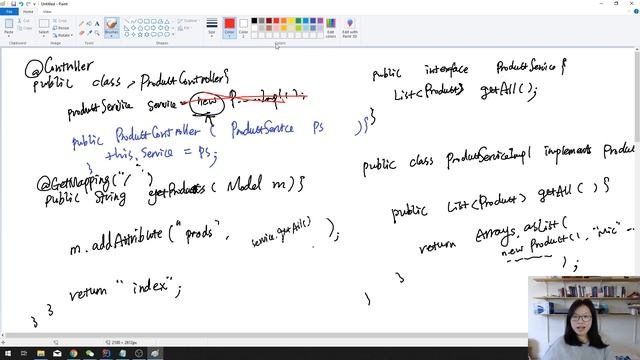Open the shape Outline dropdown

click(x=188, y=21)
